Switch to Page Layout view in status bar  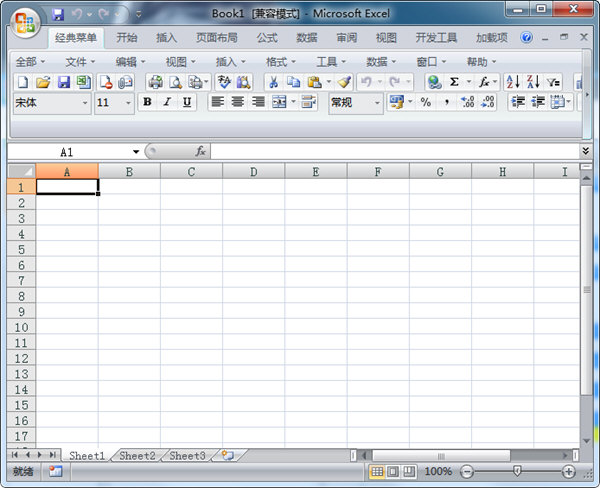393,472
